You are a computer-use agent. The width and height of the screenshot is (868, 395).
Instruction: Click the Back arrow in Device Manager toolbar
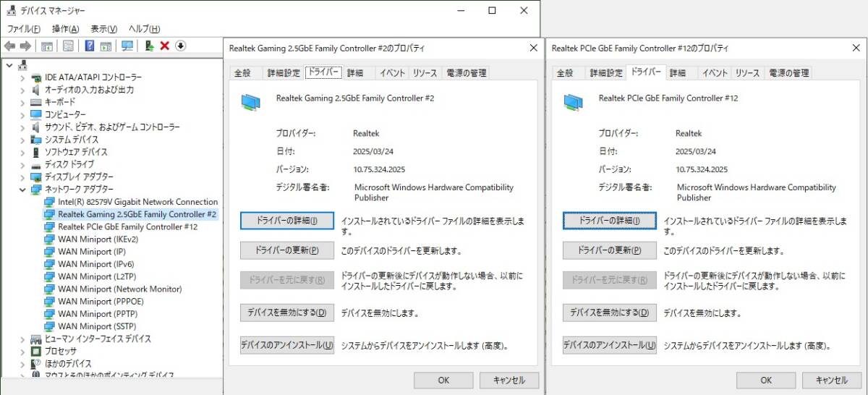[x=9, y=46]
